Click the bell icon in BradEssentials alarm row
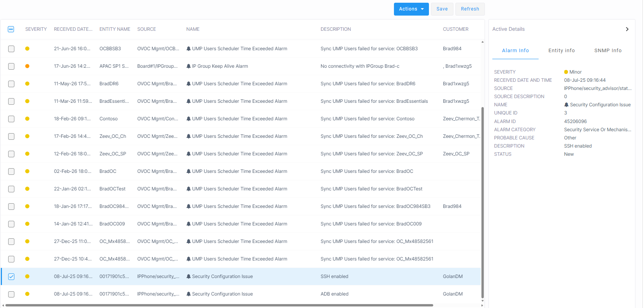 pos(189,101)
